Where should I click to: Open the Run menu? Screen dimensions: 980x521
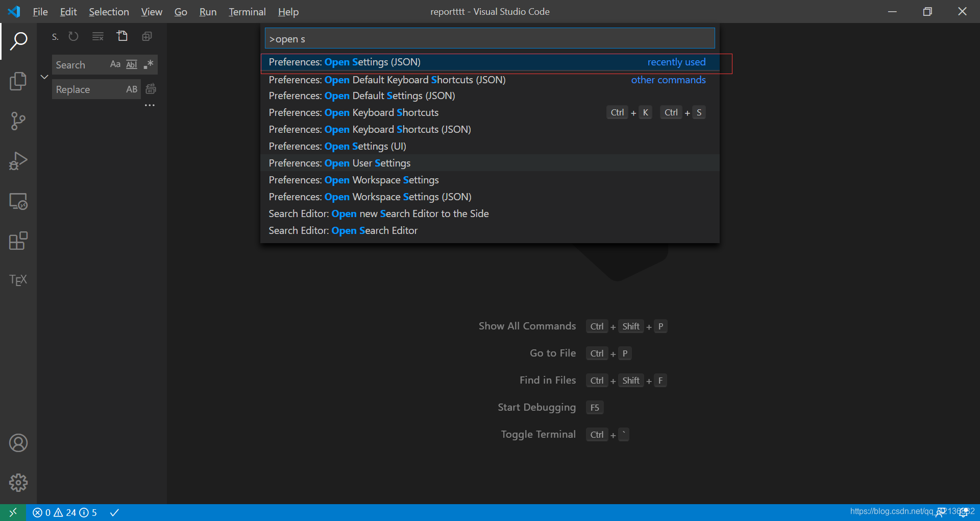(208, 12)
